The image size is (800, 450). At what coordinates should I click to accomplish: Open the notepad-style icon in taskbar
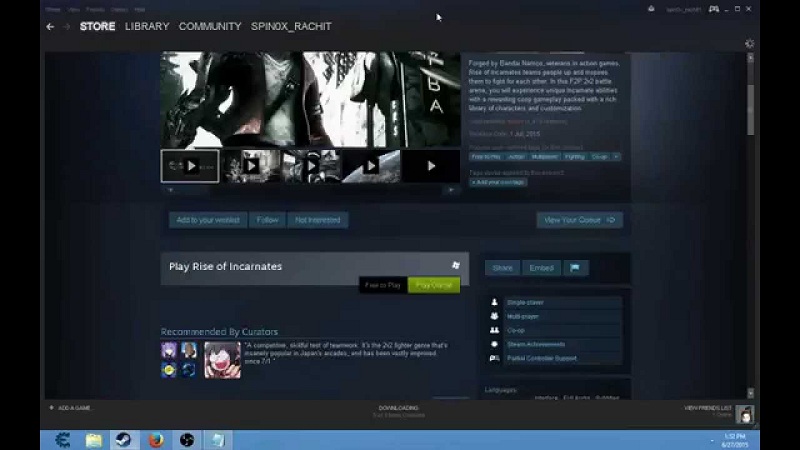(x=218, y=440)
